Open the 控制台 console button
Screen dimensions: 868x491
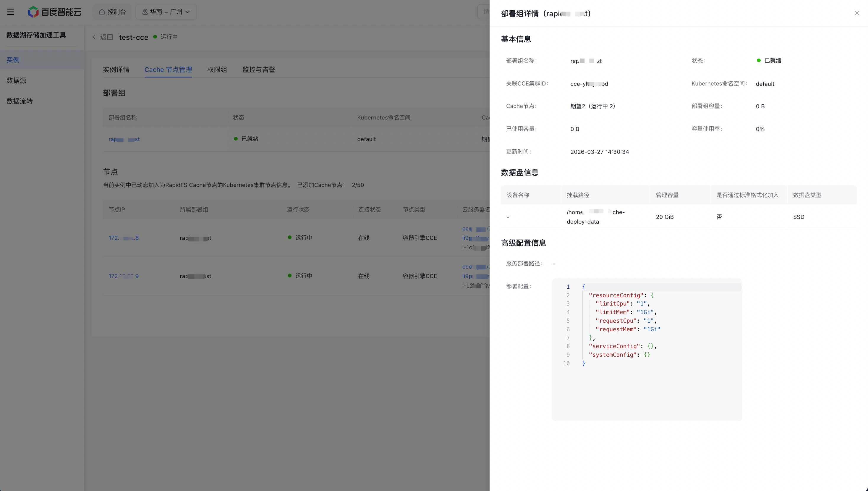112,12
